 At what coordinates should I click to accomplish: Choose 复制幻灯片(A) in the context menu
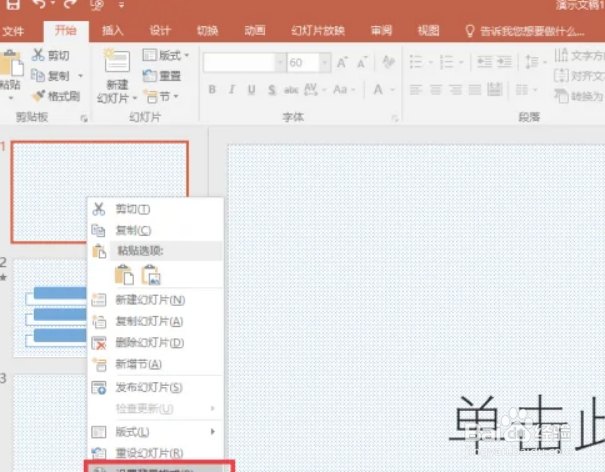point(155,321)
